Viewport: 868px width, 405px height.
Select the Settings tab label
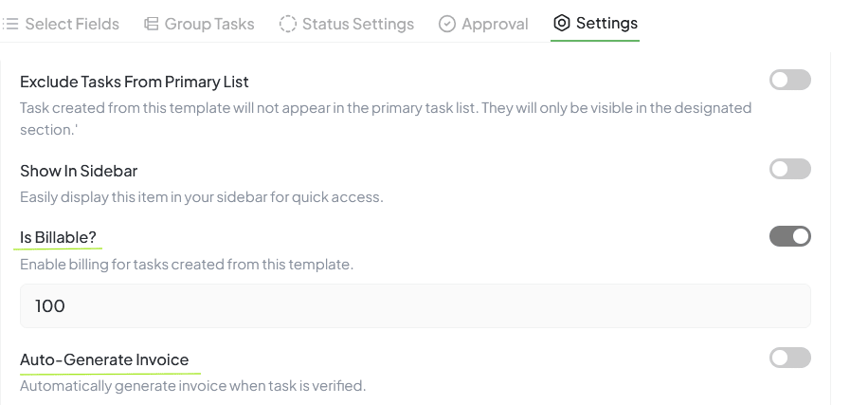pyautogui.click(x=606, y=23)
